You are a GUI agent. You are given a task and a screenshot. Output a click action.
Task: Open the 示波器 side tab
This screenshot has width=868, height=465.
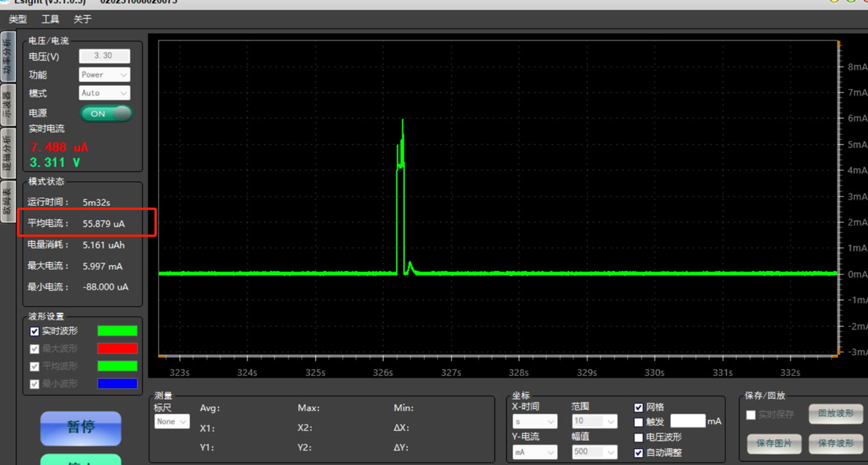[8, 104]
